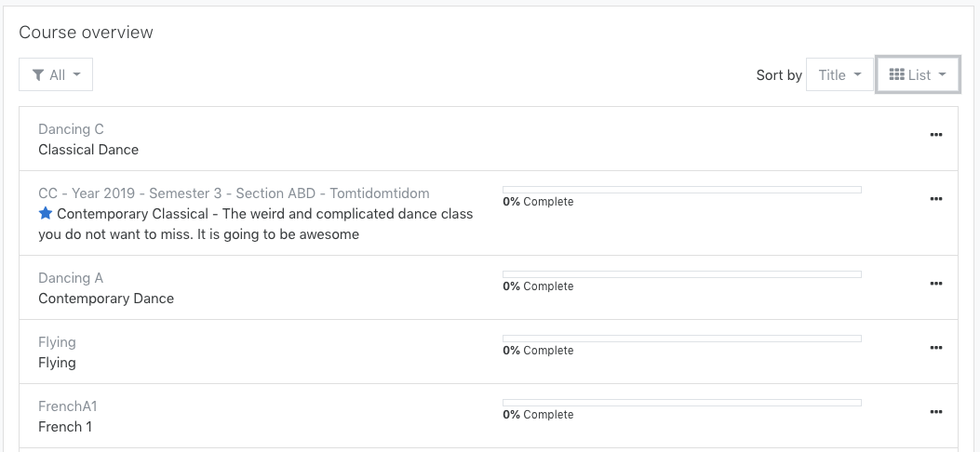The width and height of the screenshot is (980, 452).
Task: Click the Course overview heading
Action: tap(86, 33)
